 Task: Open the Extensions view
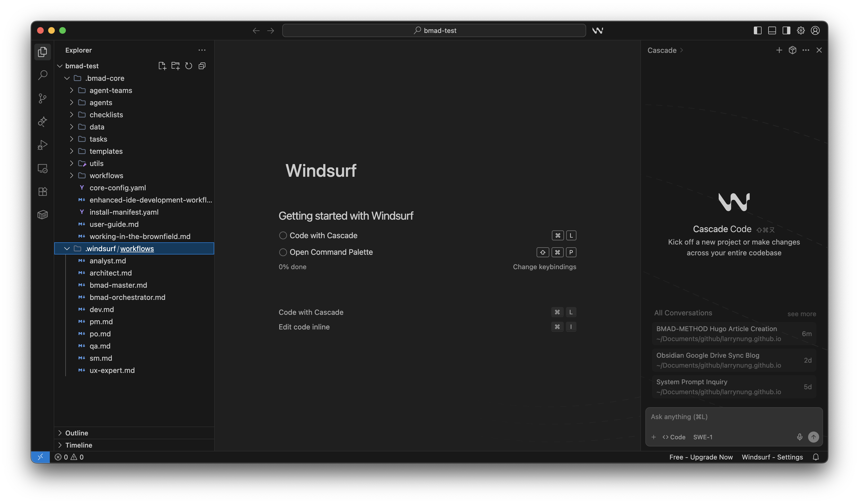[x=43, y=191]
